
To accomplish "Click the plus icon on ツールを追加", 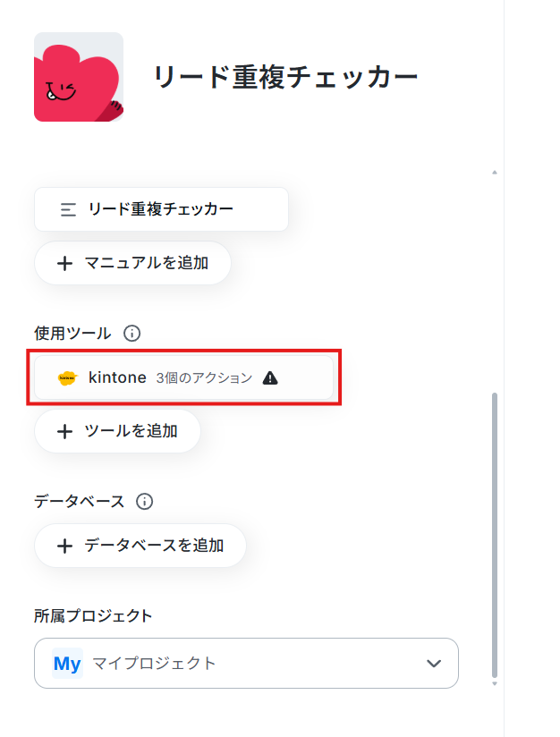I will tap(64, 431).
